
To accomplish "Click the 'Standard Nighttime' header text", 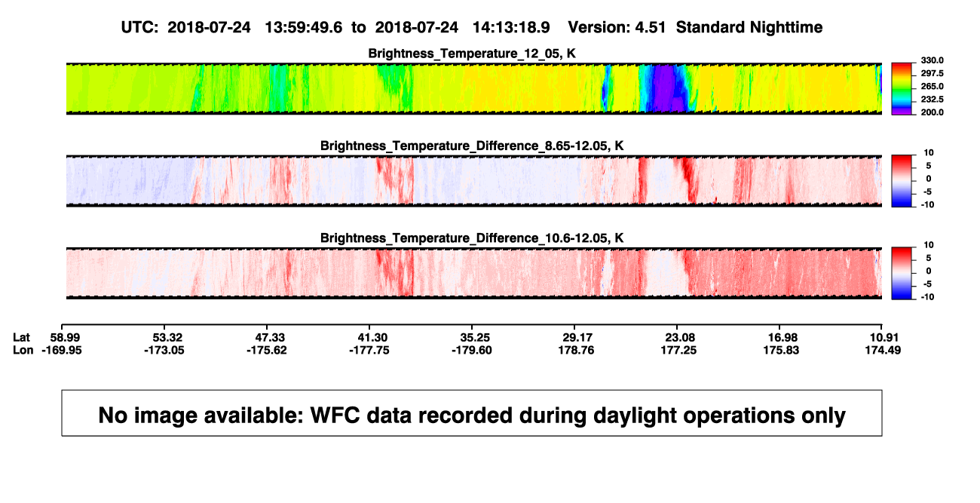I will (749, 27).
